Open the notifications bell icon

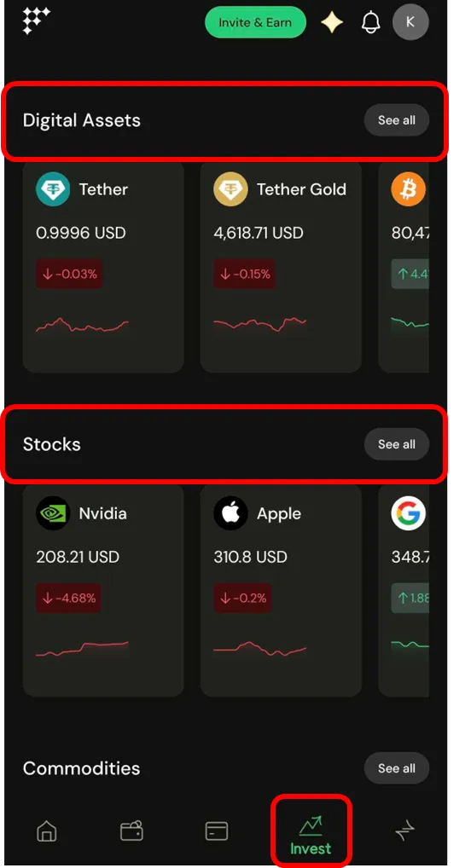(371, 23)
